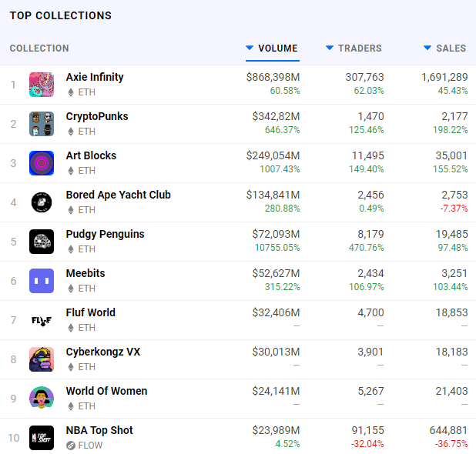Open the Pudgy Penguins name link
Screen dimensions: 476x454
105,234
